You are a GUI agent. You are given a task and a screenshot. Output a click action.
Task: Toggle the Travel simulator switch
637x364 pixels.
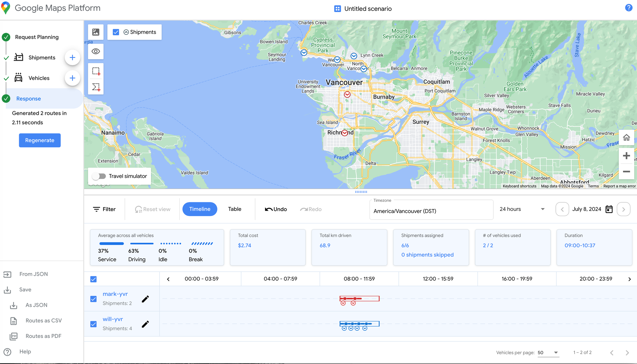[x=99, y=176]
